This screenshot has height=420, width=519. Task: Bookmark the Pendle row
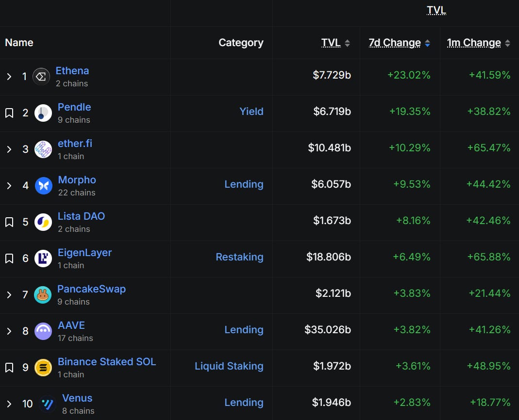click(9, 113)
